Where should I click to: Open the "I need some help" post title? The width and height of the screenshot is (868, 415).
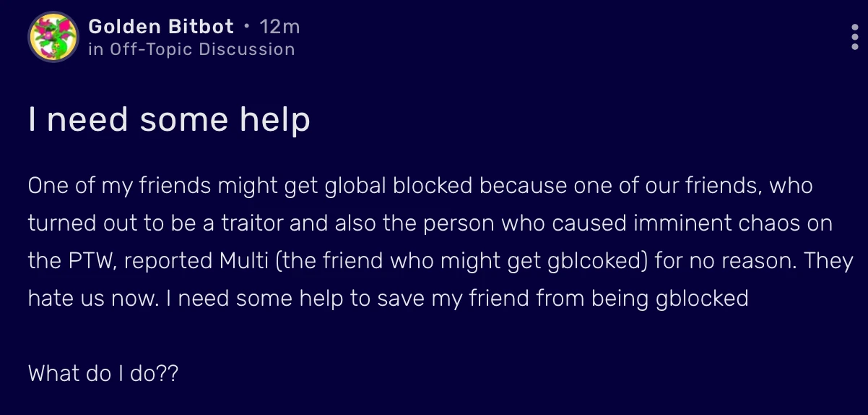pos(169,119)
